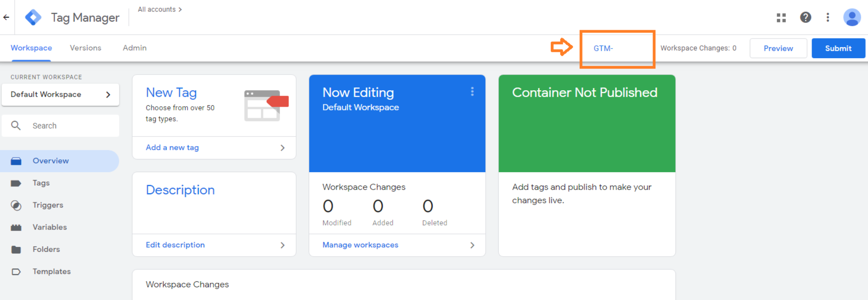Screen dimensions: 868x300
Task: Click the Add a new tag link
Action: (x=172, y=147)
